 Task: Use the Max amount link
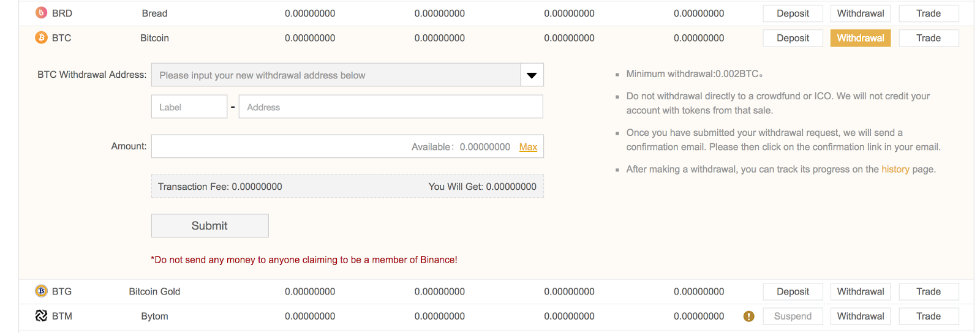(528, 147)
